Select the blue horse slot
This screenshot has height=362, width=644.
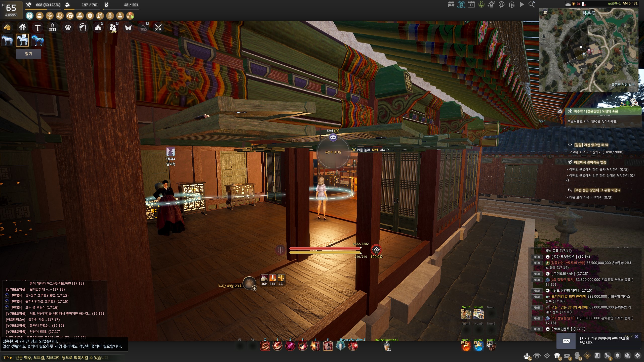(37, 40)
